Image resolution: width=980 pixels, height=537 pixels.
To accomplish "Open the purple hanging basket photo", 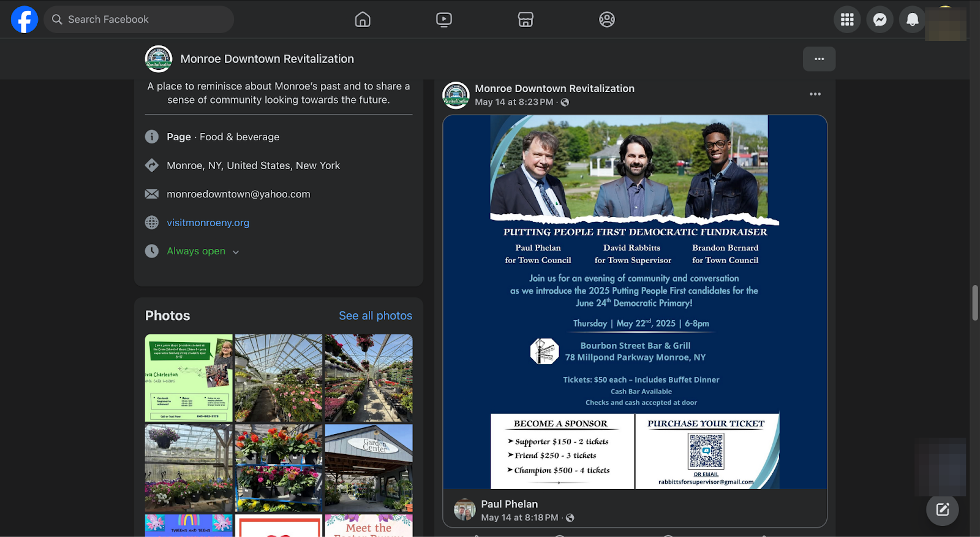I will pyautogui.click(x=189, y=468).
